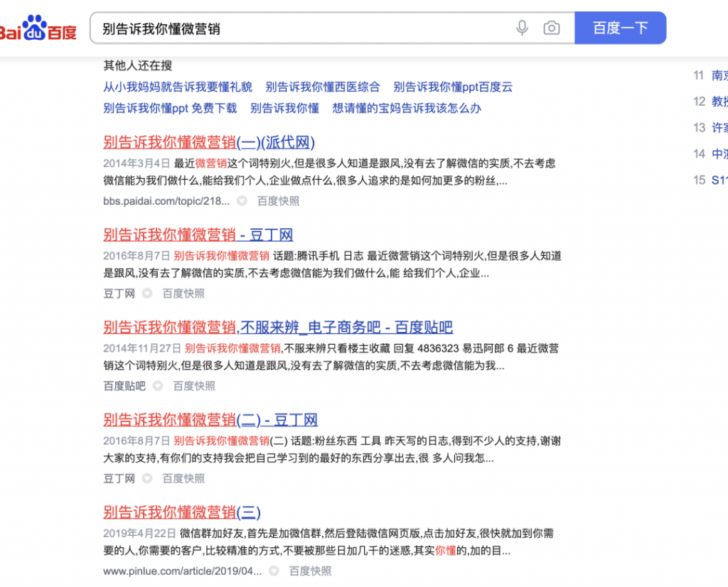The width and height of the screenshot is (728, 587).
Task: Open the short suggestion 别告诉我你懂
Action: click(x=284, y=108)
